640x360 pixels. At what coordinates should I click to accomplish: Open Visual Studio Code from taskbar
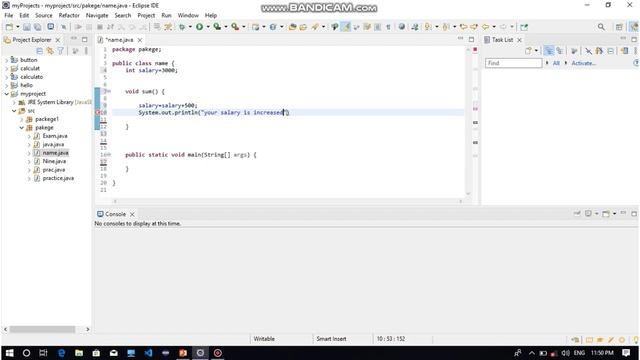click(x=148, y=353)
